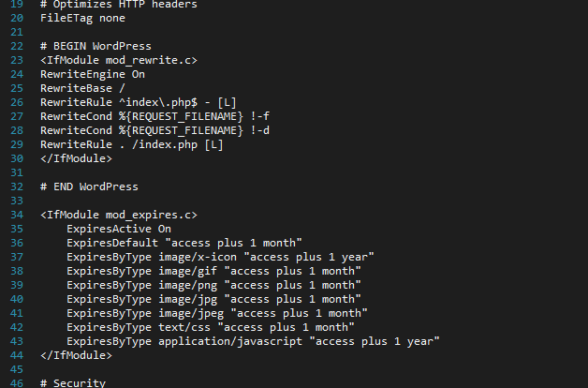Click the '# END WordPress' comment
Viewport: 588px width, 388px height.
[89, 187]
